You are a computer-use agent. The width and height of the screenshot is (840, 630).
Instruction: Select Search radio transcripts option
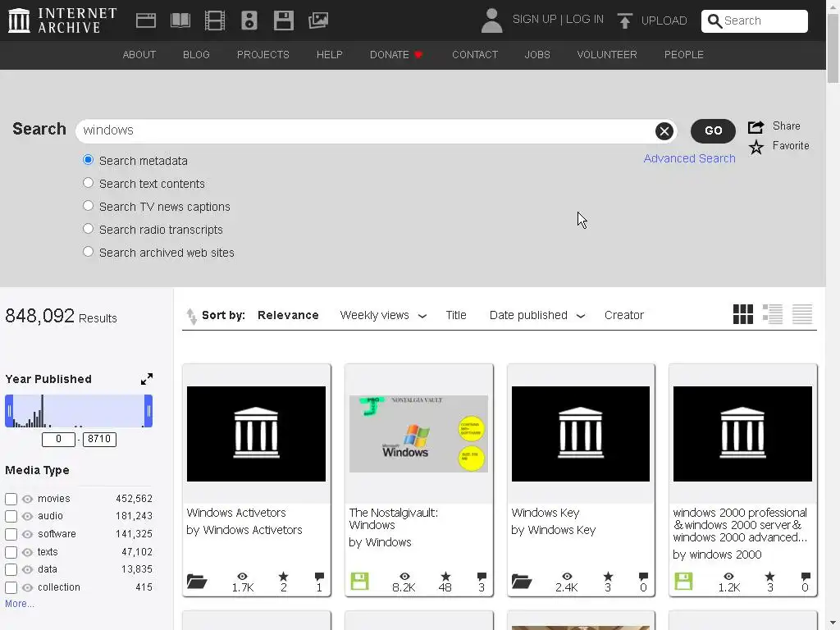[x=88, y=229]
